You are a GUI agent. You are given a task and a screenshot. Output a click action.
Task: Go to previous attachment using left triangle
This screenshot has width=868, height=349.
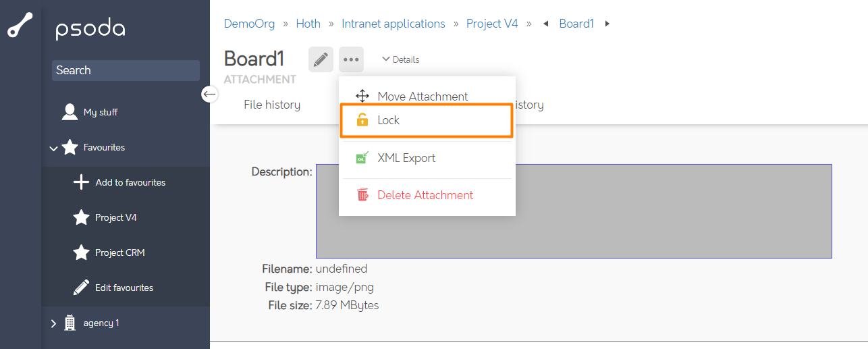547,24
